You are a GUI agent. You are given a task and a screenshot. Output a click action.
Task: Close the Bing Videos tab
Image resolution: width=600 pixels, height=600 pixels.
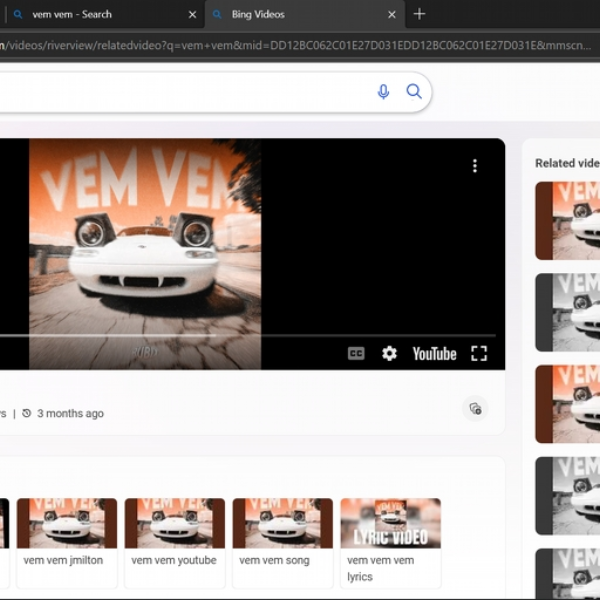coord(392,15)
